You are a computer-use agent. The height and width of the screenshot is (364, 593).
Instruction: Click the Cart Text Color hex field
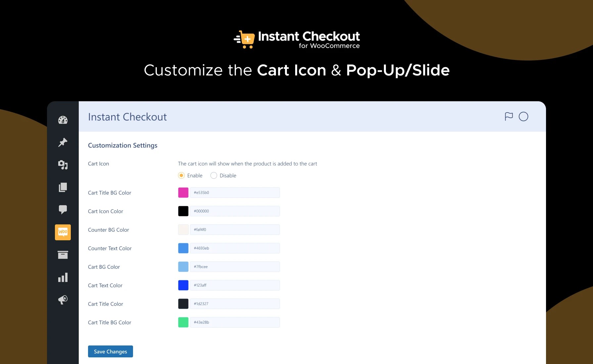[235, 285]
